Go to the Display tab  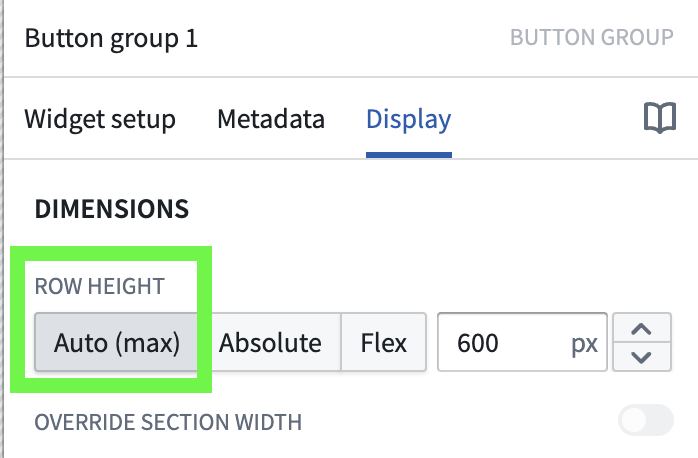pos(409,120)
